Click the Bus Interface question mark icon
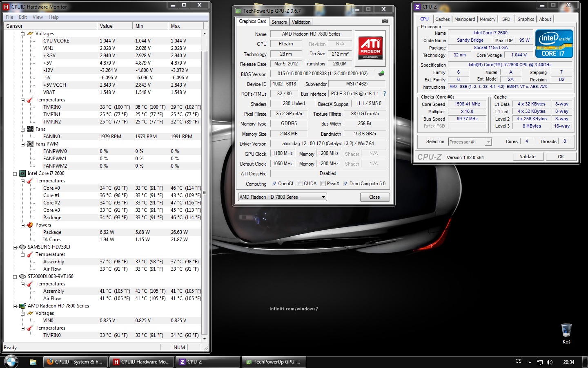The width and height of the screenshot is (588, 368). point(384,94)
